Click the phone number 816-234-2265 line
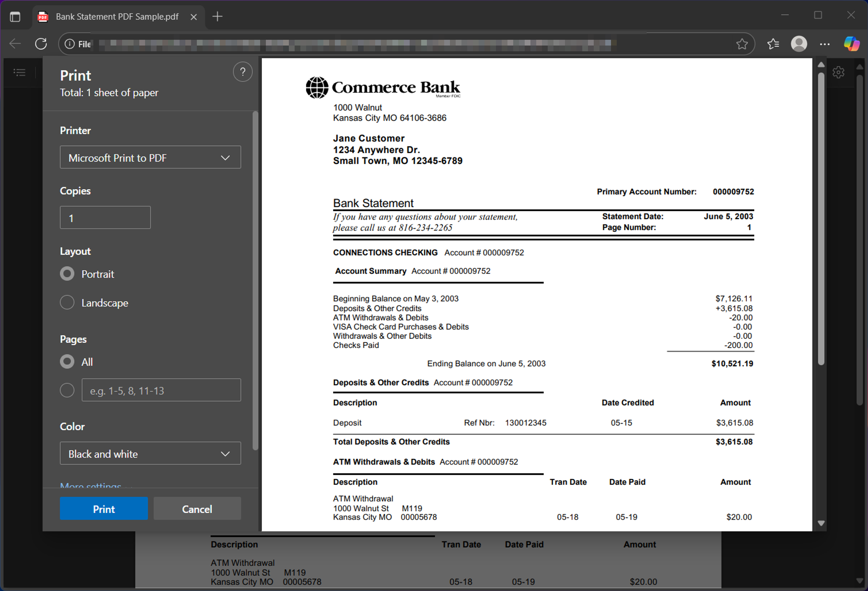This screenshot has width=868, height=591. (x=393, y=227)
